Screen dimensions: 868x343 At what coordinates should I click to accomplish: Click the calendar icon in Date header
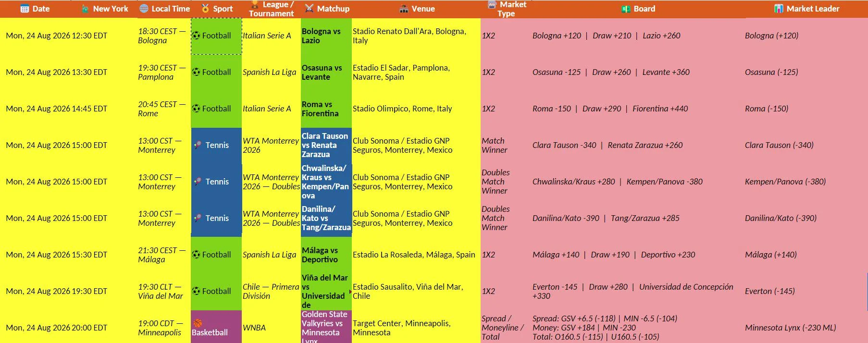[x=25, y=9]
